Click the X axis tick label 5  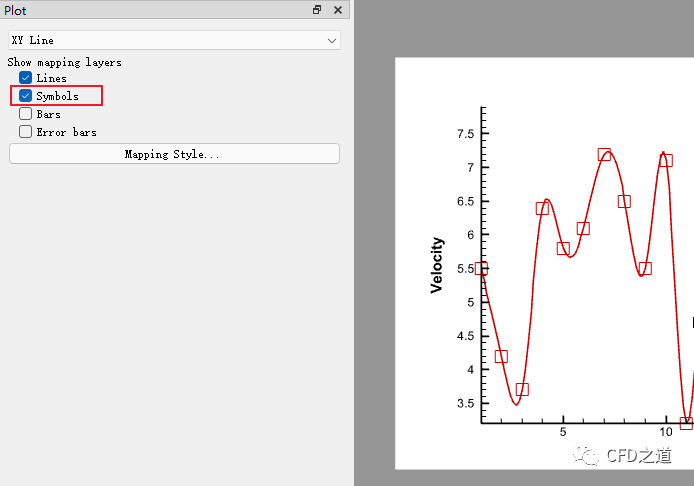563,432
